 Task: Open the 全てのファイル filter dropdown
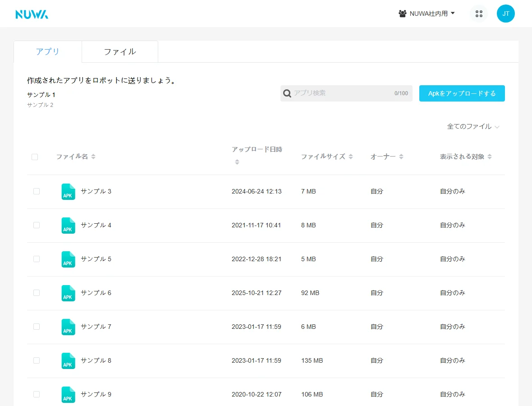pos(473,127)
